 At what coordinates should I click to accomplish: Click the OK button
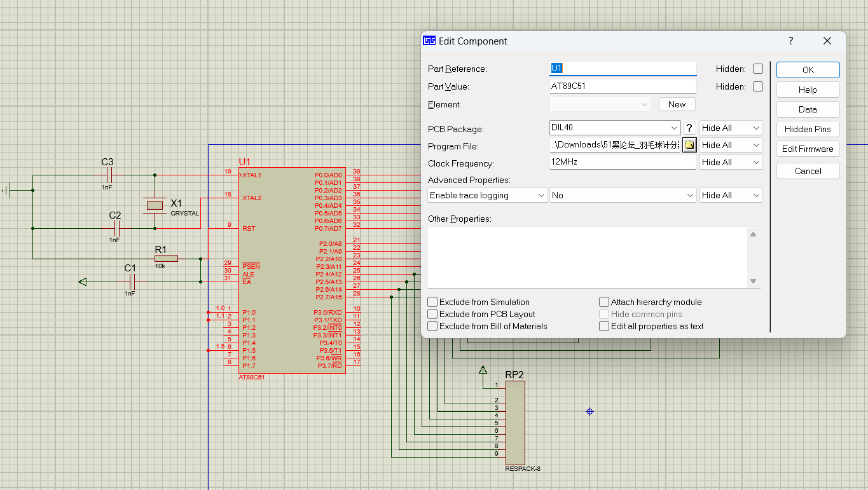[x=808, y=70]
